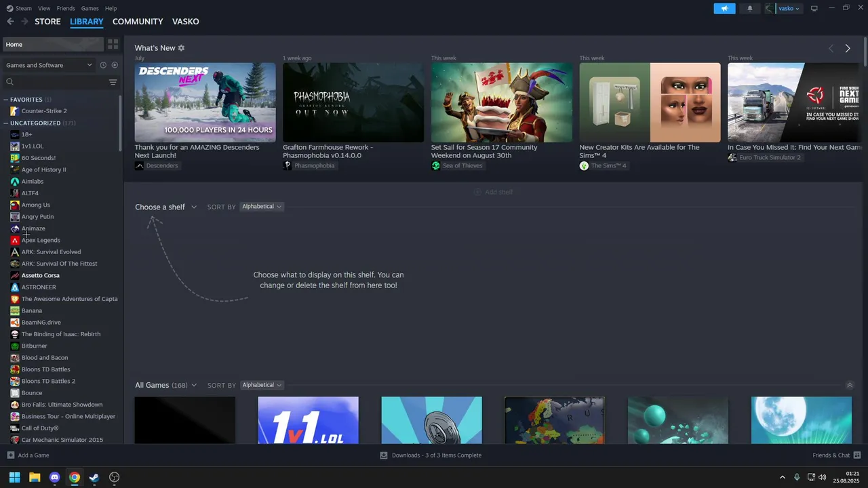Viewport: 868px width, 488px height.
Task: Collapse the Favorites category
Action: pyautogui.click(x=6, y=100)
